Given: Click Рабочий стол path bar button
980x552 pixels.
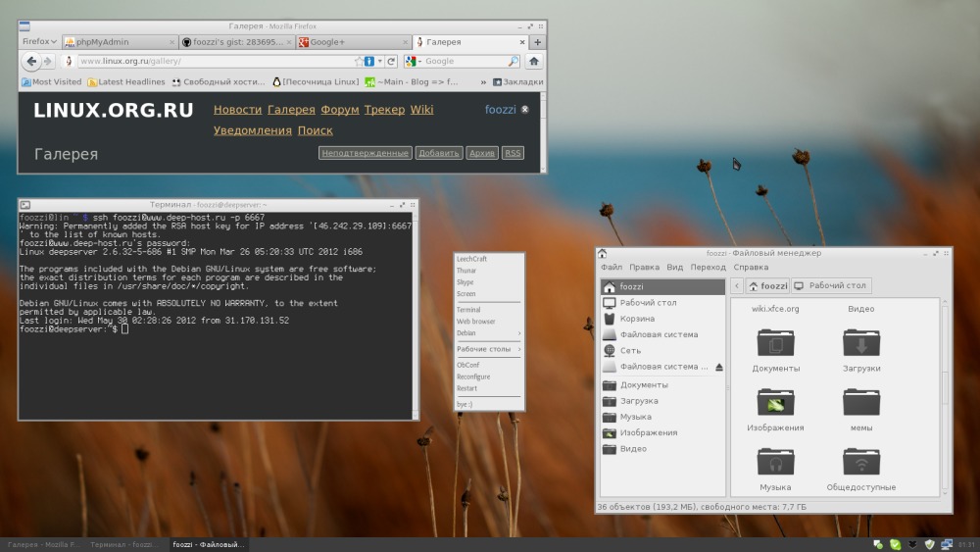Looking at the screenshot, I should point(831,285).
